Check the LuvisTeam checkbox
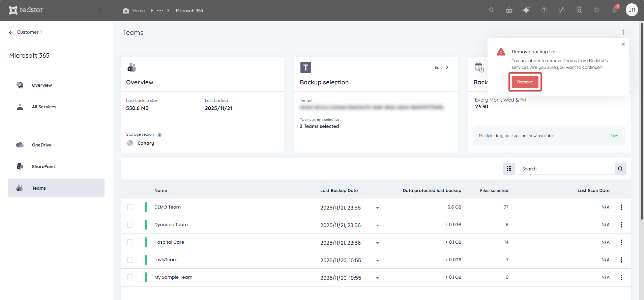Image resolution: width=644 pixels, height=300 pixels. 130,260
